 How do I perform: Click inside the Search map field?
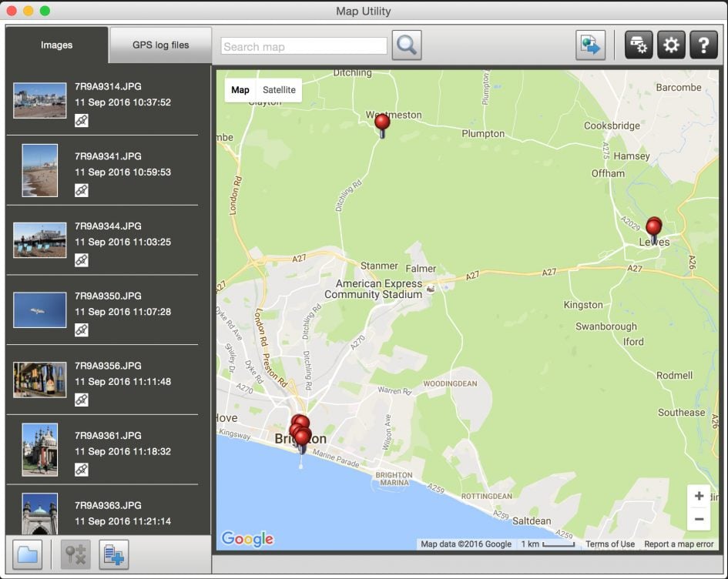(x=303, y=45)
